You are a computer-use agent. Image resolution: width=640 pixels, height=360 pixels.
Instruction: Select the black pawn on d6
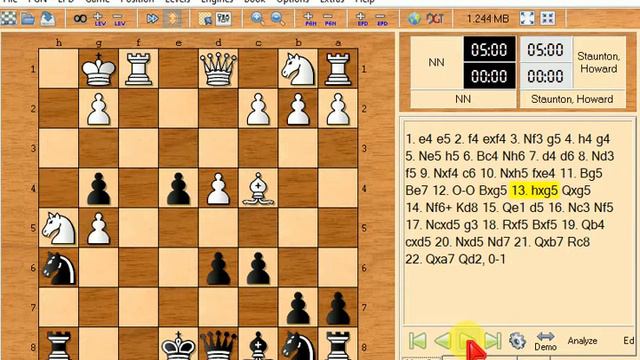(x=218, y=268)
